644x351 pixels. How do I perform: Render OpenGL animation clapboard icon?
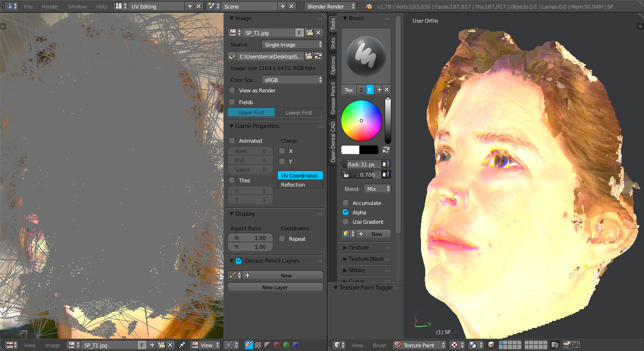(x=575, y=345)
